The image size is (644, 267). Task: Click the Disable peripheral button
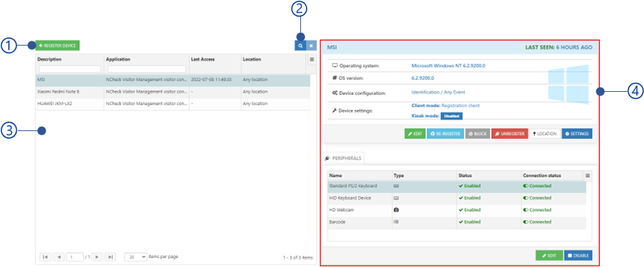tap(578, 256)
